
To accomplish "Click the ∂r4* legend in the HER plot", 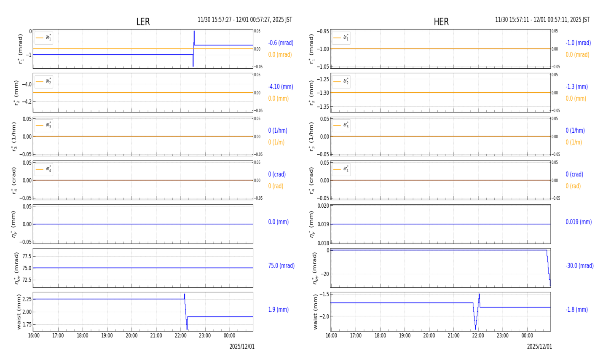I will click(x=341, y=169).
